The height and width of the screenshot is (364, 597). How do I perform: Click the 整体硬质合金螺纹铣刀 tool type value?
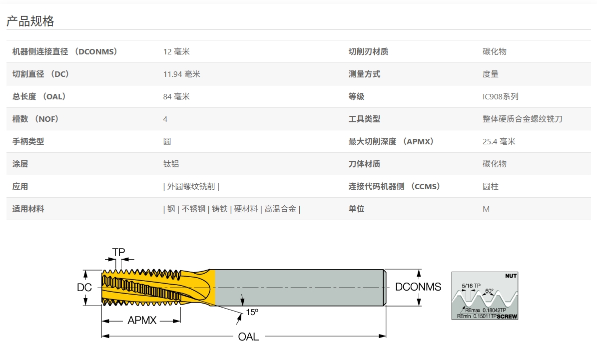(523, 119)
